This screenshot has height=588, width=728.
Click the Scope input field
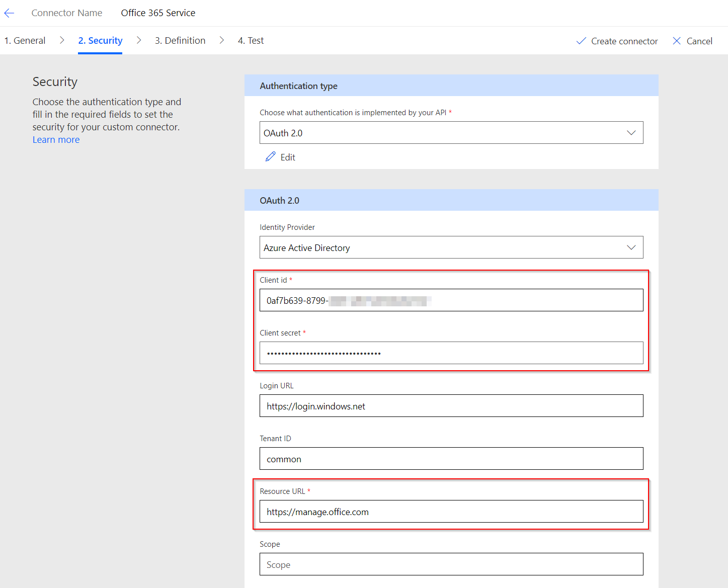(x=451, y=564)
